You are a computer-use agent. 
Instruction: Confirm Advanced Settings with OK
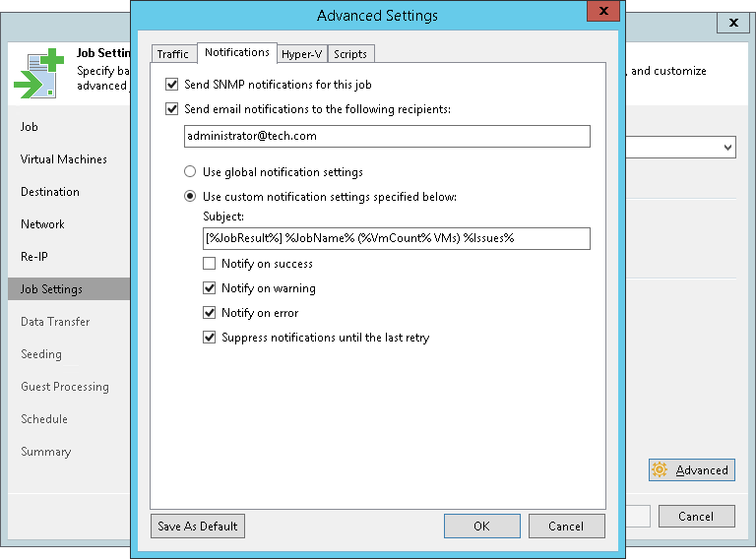(x=482, y=526)
